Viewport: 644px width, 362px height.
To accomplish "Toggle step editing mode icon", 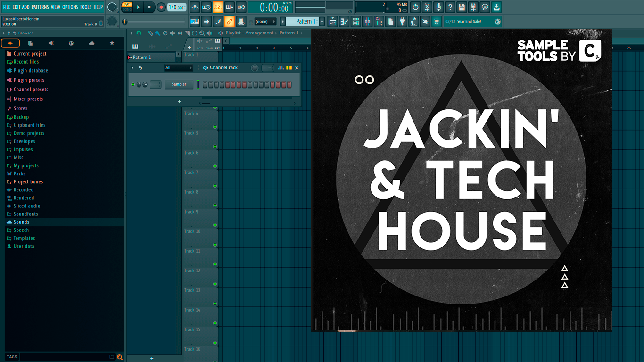I will point(218,21).
